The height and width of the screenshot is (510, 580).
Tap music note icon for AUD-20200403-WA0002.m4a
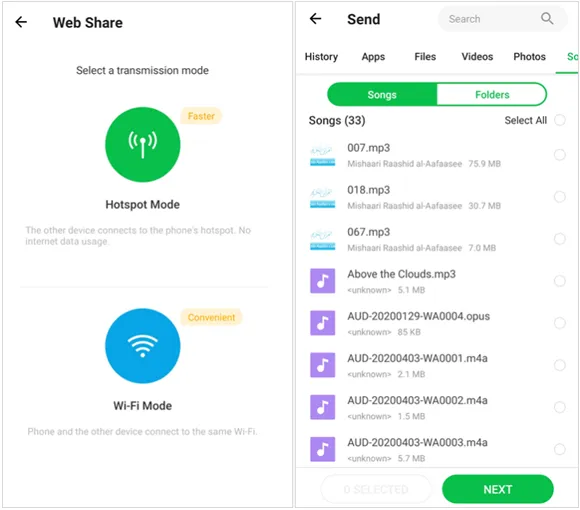pos(323,408)
